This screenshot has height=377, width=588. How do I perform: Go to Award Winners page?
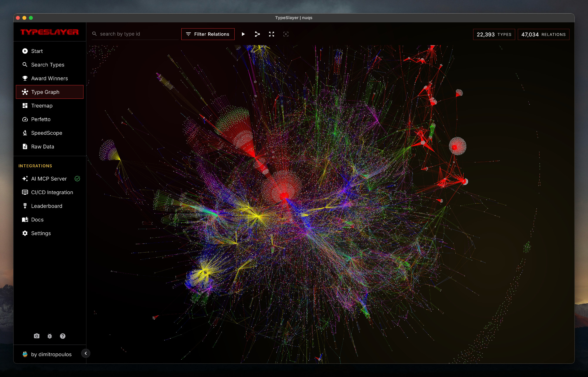point(49,78)
